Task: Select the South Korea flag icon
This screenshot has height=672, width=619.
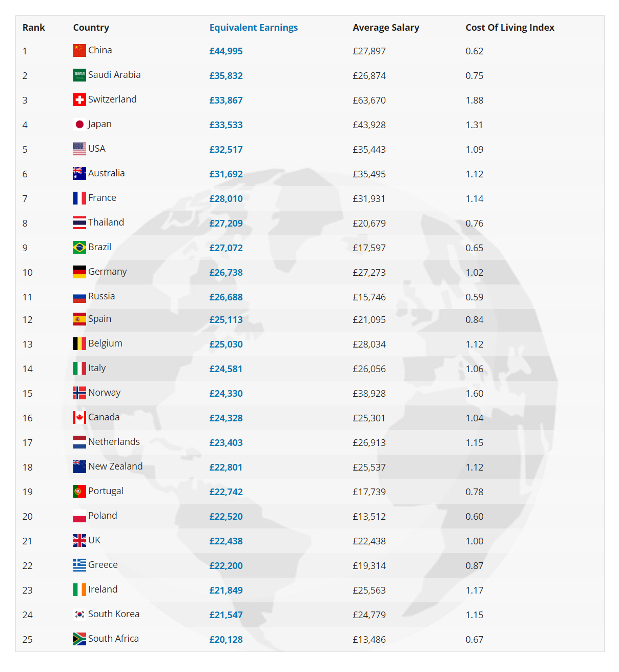Action: [79, 614]
